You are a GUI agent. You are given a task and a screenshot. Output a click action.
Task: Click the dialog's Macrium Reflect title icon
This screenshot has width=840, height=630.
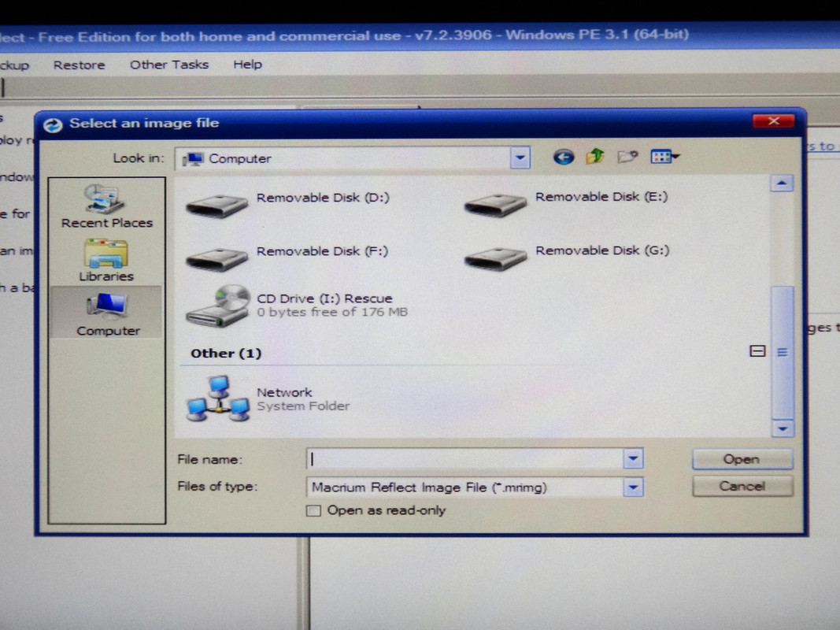click(x=53, y=125)
